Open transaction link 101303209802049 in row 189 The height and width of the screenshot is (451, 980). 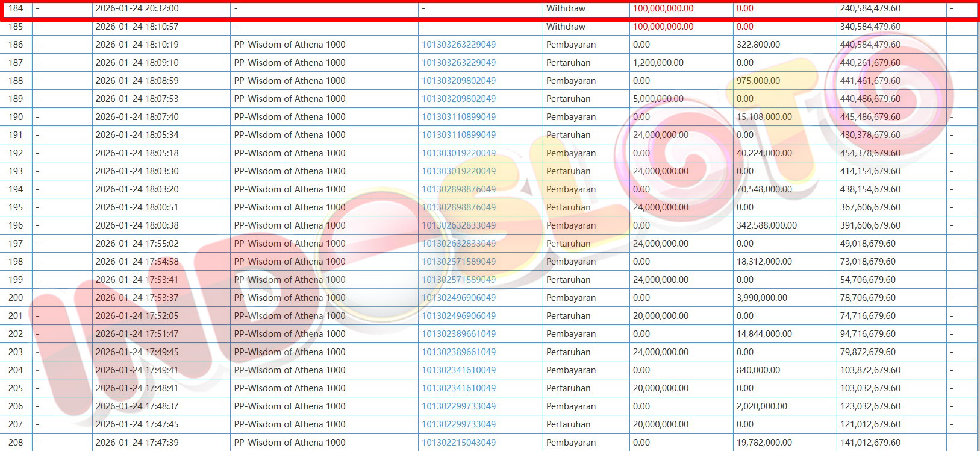(458, 99)
